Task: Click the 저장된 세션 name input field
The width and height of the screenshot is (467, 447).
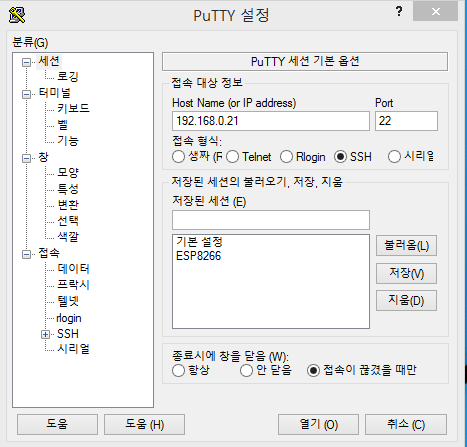Action: click(x=271, y=220)
